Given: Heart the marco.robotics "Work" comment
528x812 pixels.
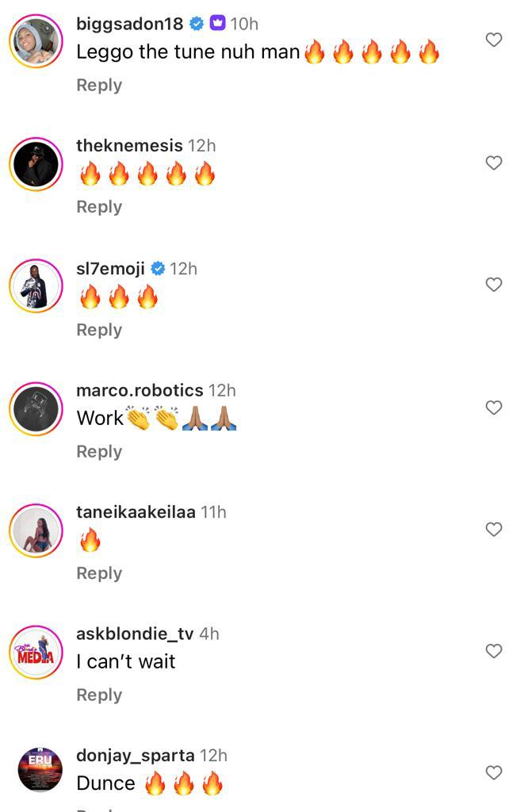Looking at the screenshot, I should [x=494, y=408].
